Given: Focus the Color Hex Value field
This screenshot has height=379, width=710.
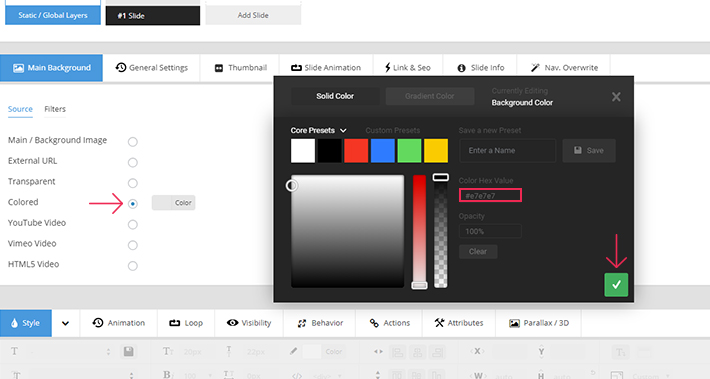Looking at the screenshot, I should pyautogui.click(x=490, y=195).
